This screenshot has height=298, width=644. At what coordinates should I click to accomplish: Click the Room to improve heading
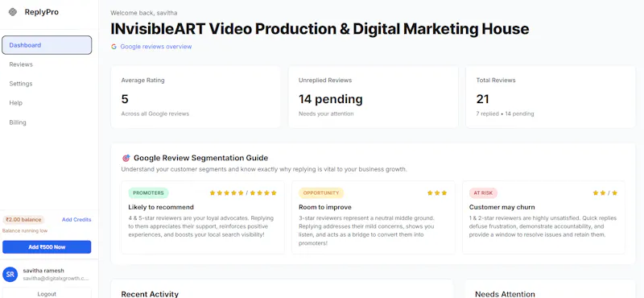point(325,207)
